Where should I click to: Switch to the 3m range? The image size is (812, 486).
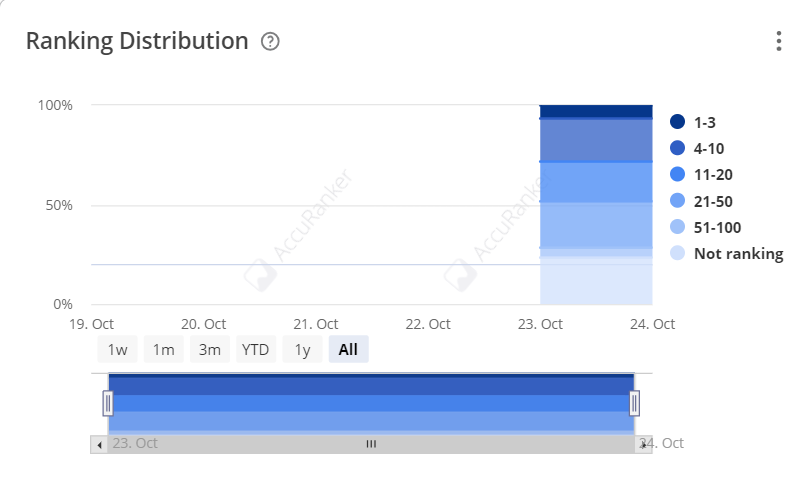click(x=210, y=349)
